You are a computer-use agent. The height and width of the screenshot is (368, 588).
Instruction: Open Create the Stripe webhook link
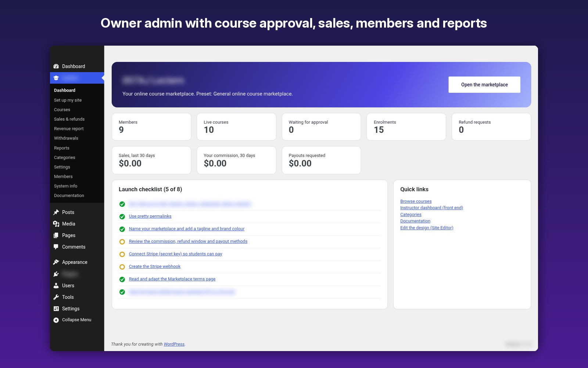pos(155,266)
